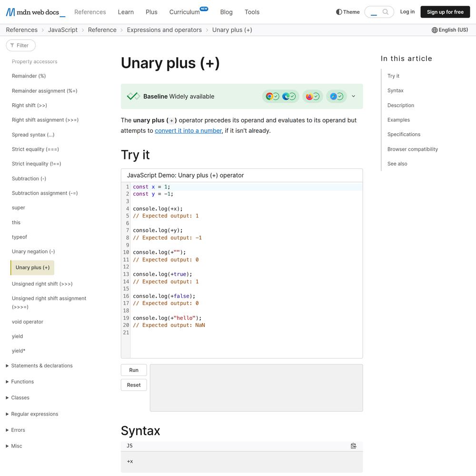476x476 pixels.
Task: Click Sign up for free button
Action: [445, 12]
